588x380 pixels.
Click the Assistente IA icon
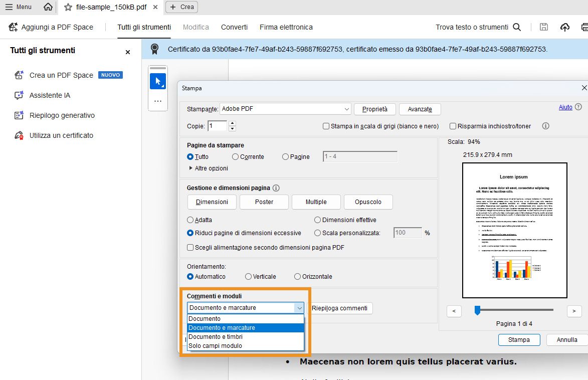pos(19,95)
